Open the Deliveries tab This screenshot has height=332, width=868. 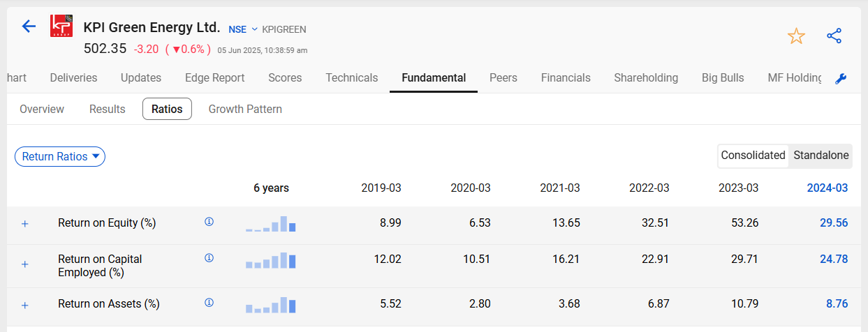(x=73, y=78)
